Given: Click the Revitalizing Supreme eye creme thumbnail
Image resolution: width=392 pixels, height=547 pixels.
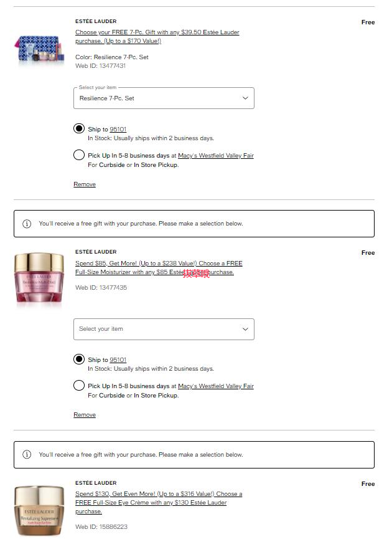Looking at the screenshot, I should coord(39,510).
